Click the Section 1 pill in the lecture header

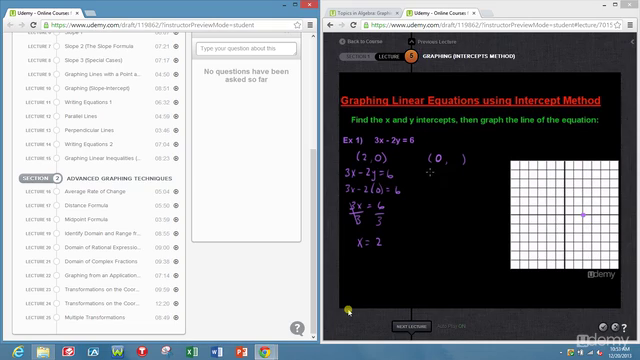[x=356, y=56]
